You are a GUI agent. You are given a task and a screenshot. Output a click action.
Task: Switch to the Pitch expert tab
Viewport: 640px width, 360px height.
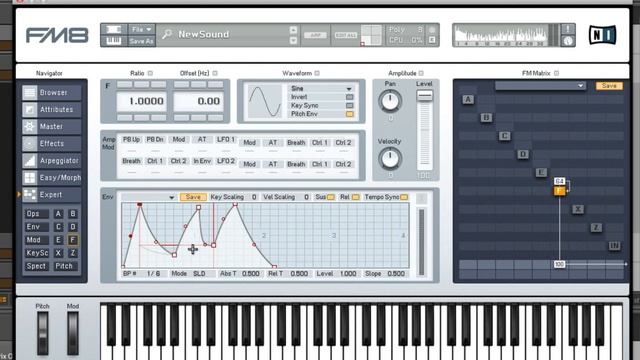pos(64,266)
